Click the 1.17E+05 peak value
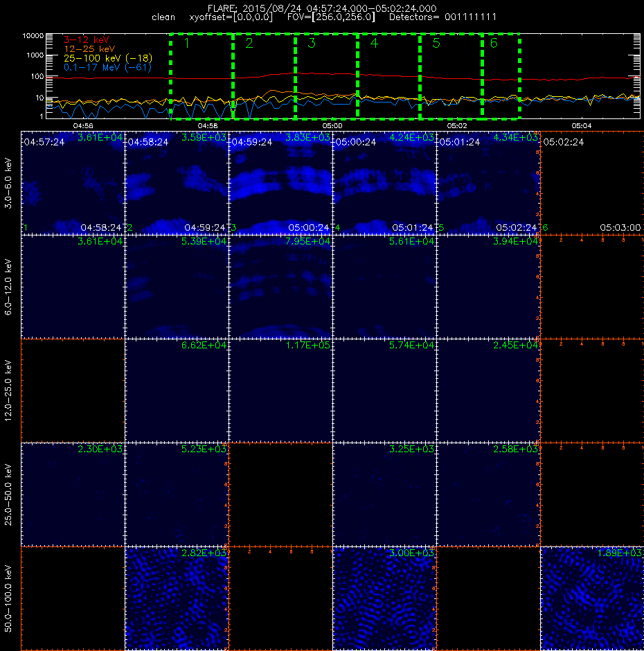Image resolution: width=644 pixels, height=651 pixels. (x=307, y=345)
